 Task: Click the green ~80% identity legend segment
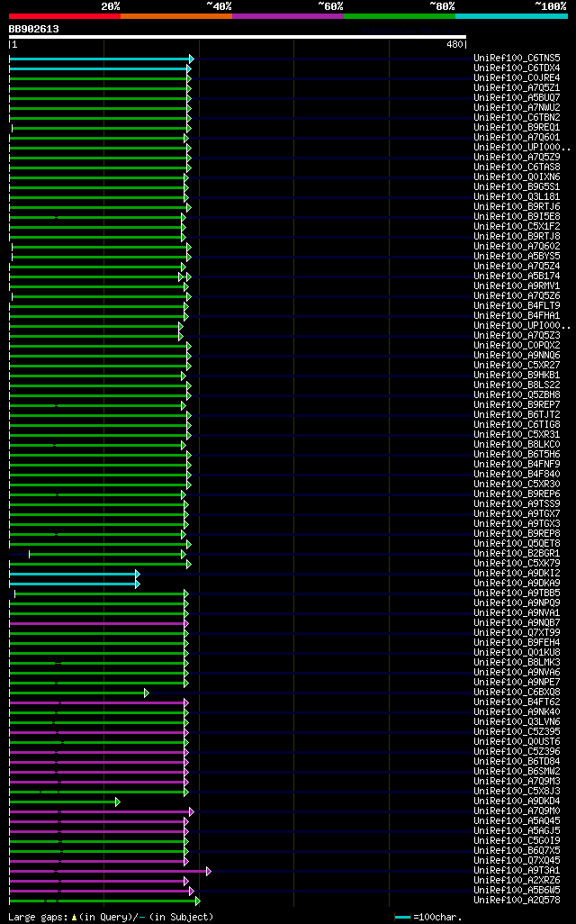click(400, 16)
